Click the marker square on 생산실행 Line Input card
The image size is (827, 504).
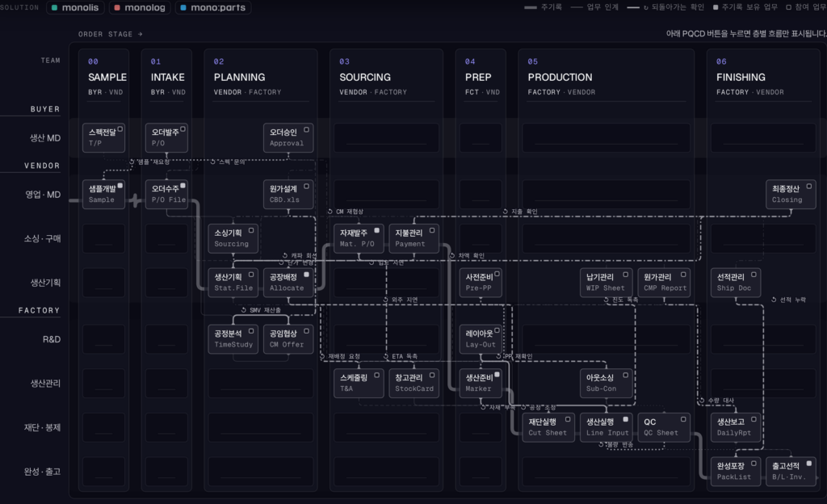click(626, 419)
